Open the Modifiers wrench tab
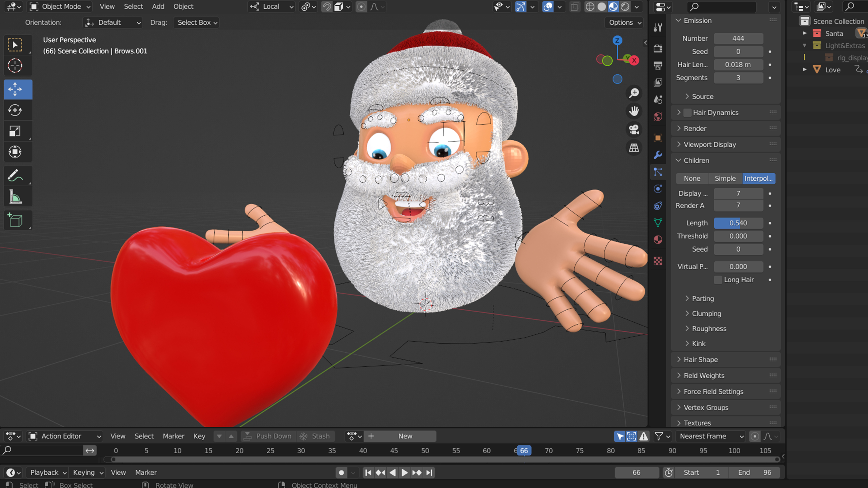Viewport: 868px width, 488px height. click(658, 155)
